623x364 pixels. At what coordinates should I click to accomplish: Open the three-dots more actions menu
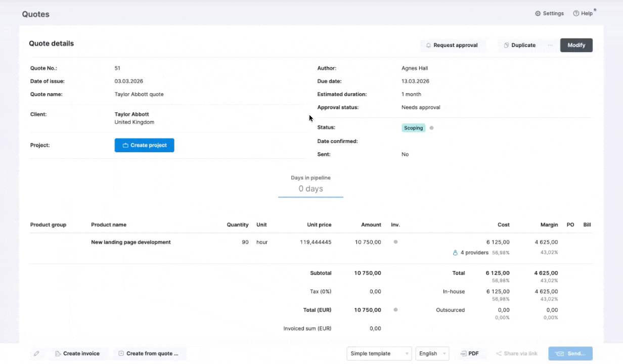550,45
